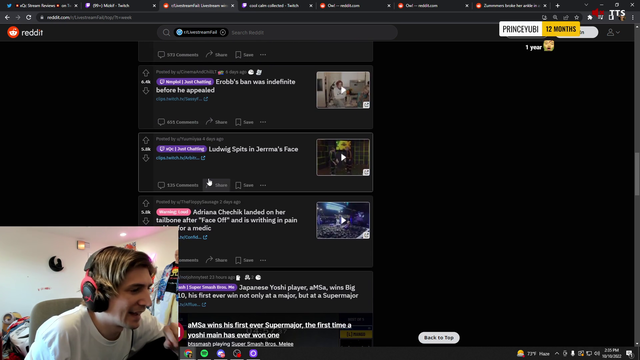Viewport: 640px width, 360px height.
Task: Play the Ludwig Spits video thumbnail
Action: [343, 158]
